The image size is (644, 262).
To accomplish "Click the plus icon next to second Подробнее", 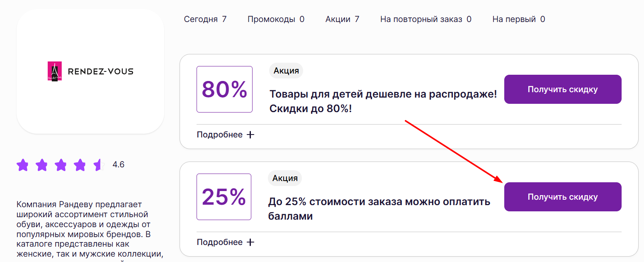I will (250, 242).
